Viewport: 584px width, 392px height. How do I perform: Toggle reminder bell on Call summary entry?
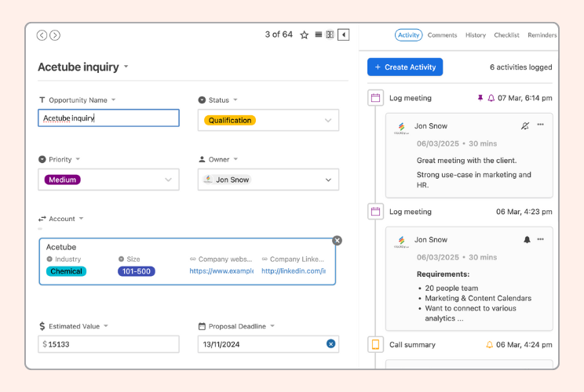[489, 345]
